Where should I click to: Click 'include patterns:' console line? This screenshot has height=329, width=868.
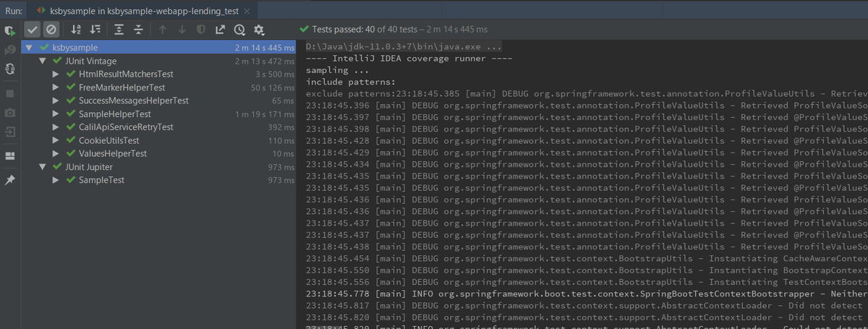pos(351,82)
